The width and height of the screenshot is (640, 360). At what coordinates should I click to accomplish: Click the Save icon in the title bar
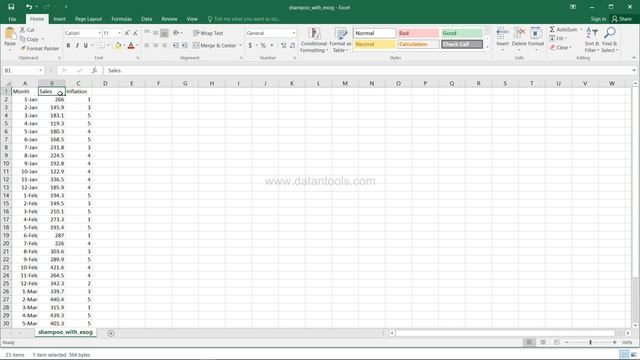[x=11, y=7]
